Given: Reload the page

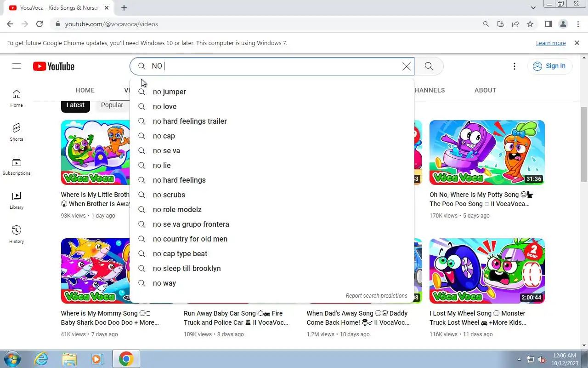Looking at the screenshot, I should (x=40, y=24).
